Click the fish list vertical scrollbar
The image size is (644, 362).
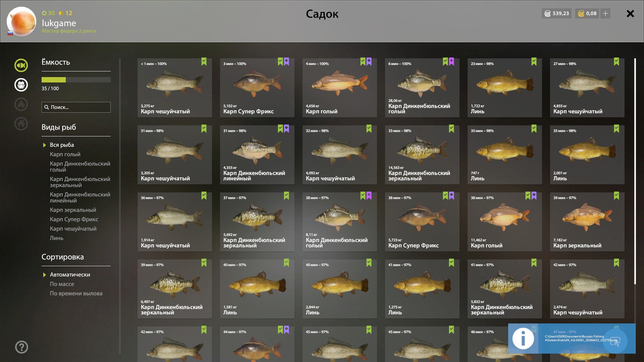635,171
